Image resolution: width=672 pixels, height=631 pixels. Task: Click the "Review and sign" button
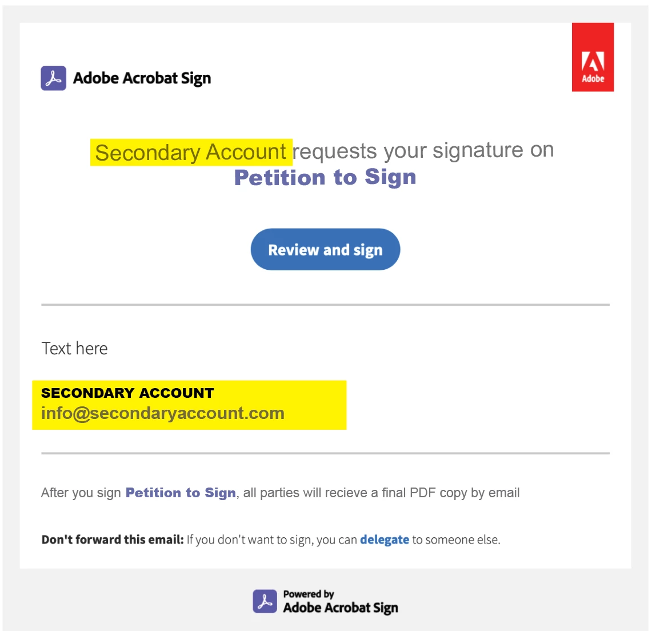pos(325,249)
